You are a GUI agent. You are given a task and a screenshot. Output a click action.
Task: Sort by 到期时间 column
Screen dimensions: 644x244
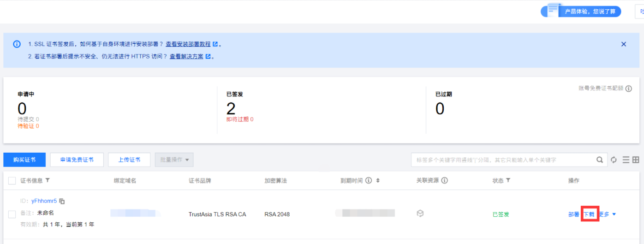378,181
